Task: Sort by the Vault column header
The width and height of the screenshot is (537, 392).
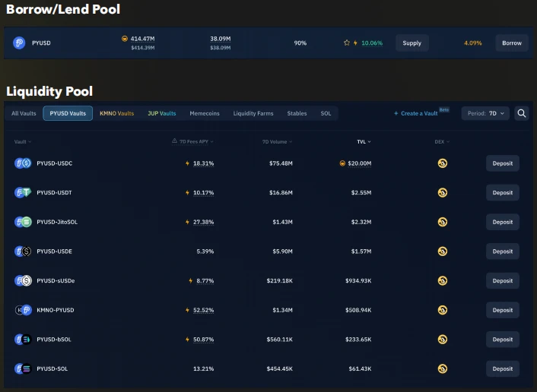Action: pos(23,141)
